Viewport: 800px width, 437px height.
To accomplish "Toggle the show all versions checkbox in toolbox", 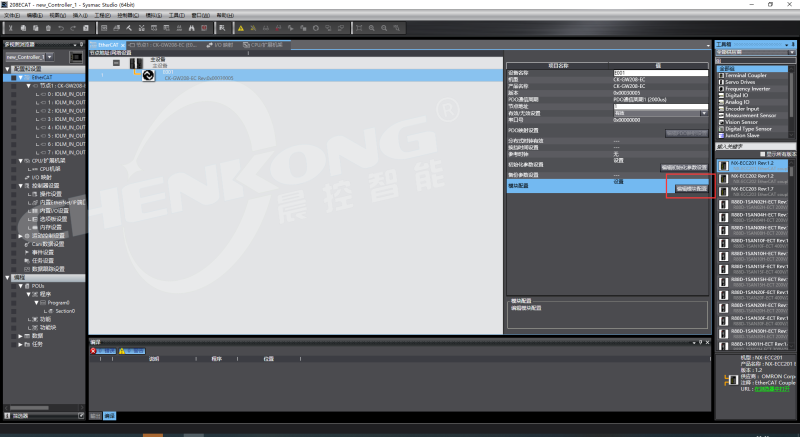I will pyautogui.click(x=763, y=154).
